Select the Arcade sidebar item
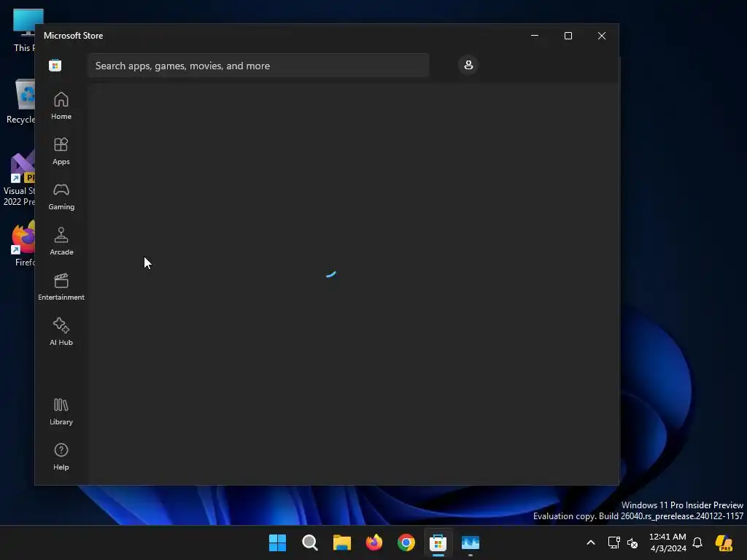This screenshot has width=747, height=560. tap(61, 241)
